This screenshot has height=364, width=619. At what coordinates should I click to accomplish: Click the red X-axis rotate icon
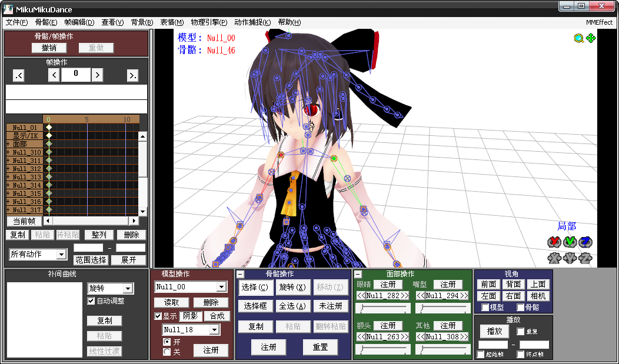click(x=555, y=242)
